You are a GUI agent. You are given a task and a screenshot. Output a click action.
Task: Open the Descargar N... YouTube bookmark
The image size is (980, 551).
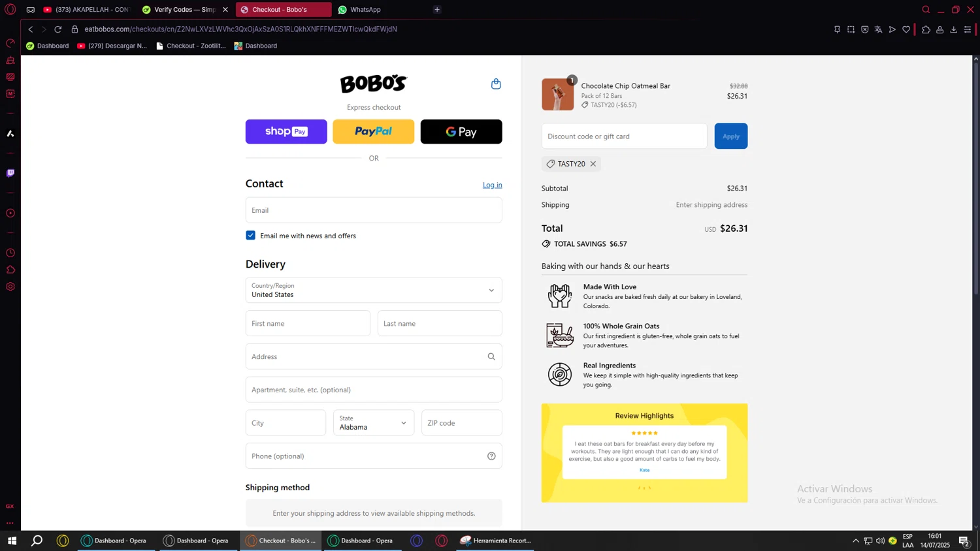click(112, 46)
